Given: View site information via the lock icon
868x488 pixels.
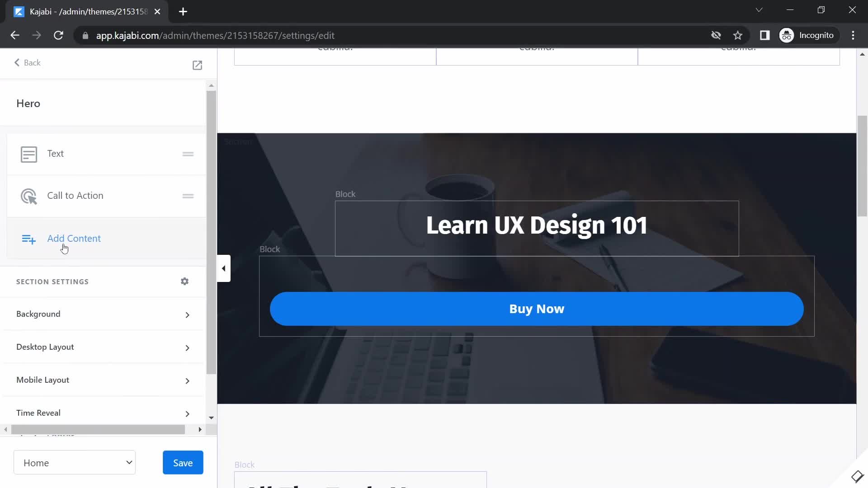Looking at the screenshot, I should point(85,35).
